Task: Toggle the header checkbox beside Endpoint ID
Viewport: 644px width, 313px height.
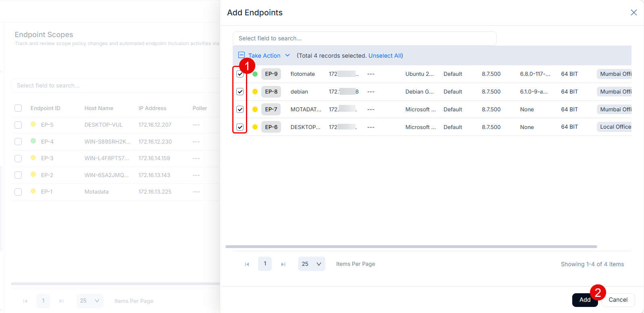Action: click(18, 108)
